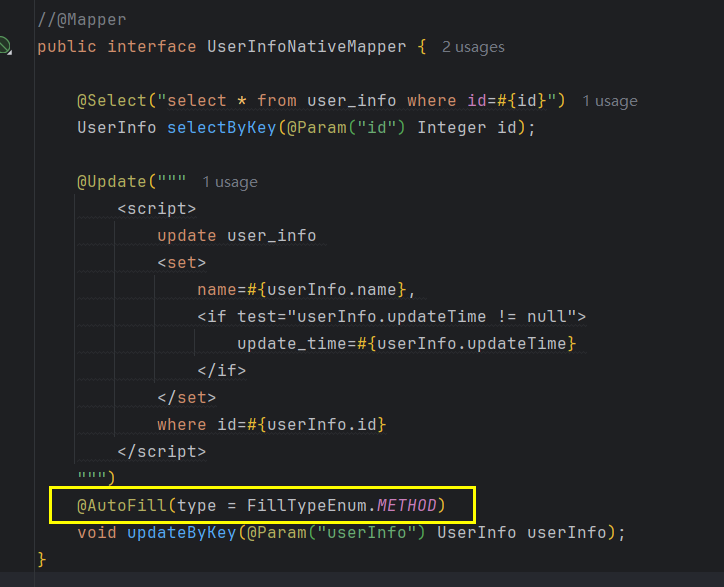The height and width of the screenshot is (587, 724).
Task: Click the gutter icon beside UserInfoNativeMapper interface
Action: [5, 46]
